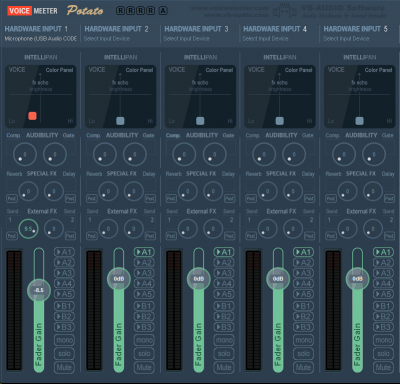Switch to the VOICE label in Hardware Input 5 panel
Image resolution: width=400 pixels, height=384 pixels.
(x=336, y=70)
